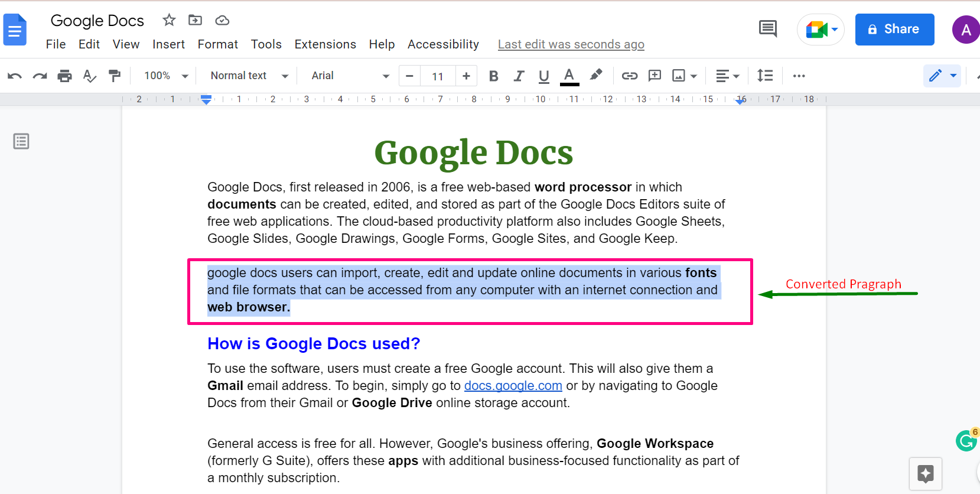Open the Google Meet call dropdown
Viewport: 980px width, 494px height.
[821, 29]
